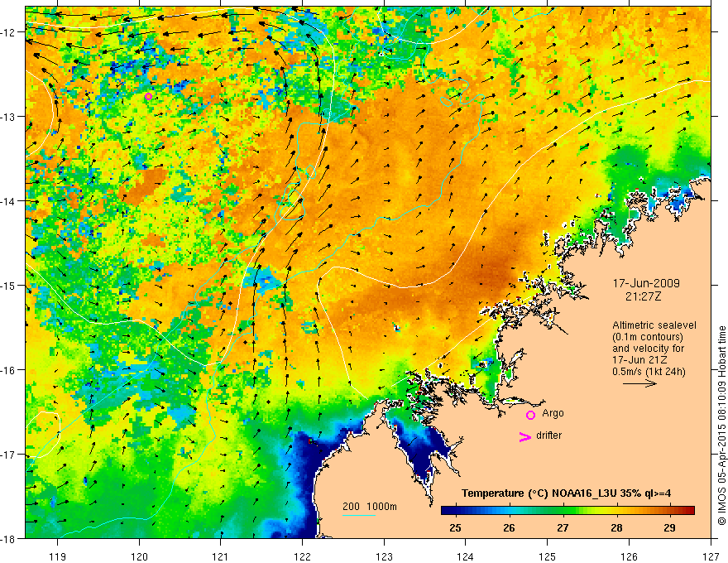The height and width of the screenshot is (563, 728).
Task: Click the '17-Jun 21Z' text line
Action: pyautogui.click(x=639, y=360)
